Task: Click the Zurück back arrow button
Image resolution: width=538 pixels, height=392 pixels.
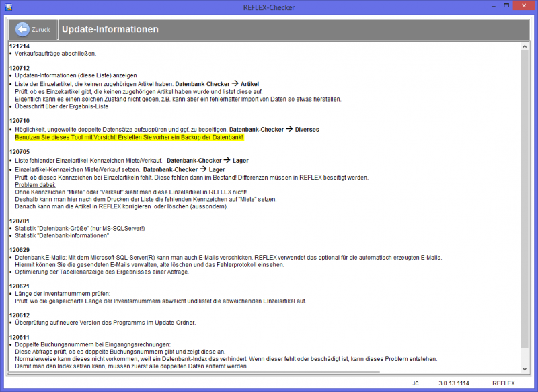Action: click(x=33, y=30)
